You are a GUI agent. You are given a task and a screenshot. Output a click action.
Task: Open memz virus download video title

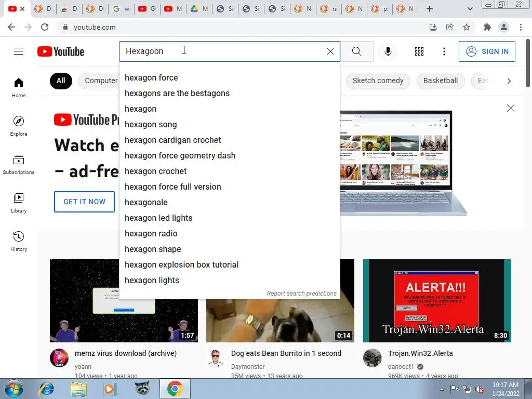pyautogui.click(x=126, y=353)
